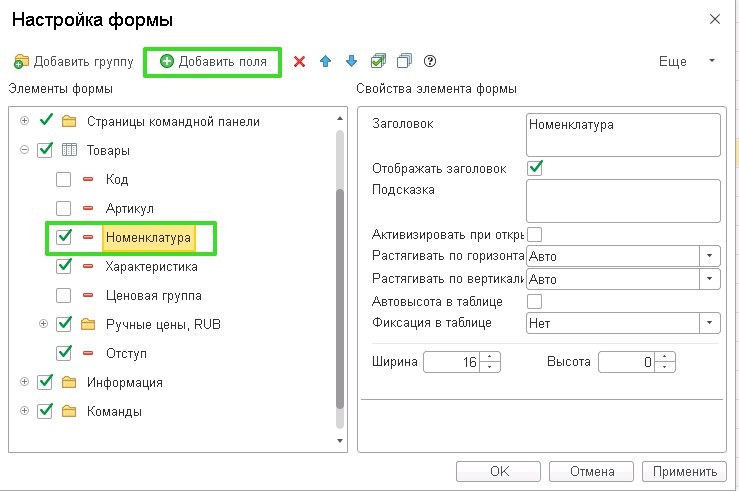739x491 pixels.
Task: Uncheck all elements toolbar icon
Action: pyautogui.click(x=404, y=61)
